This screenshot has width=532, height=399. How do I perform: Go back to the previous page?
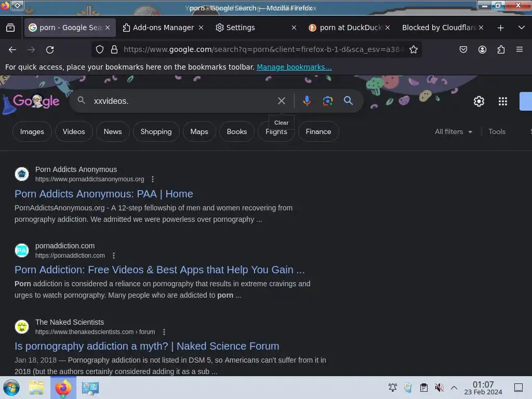12,50
